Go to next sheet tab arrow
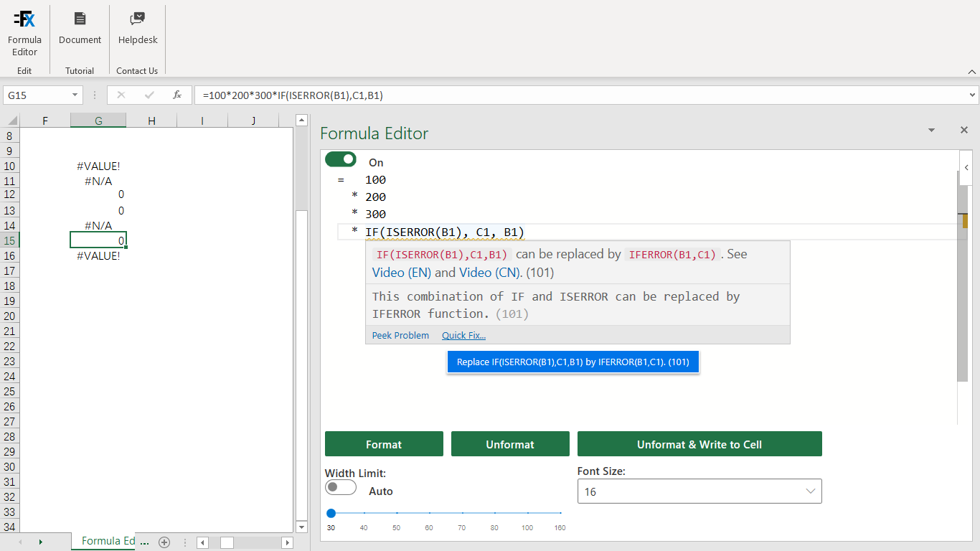Viewport: 980px width, 551px height. click(40, 542)
